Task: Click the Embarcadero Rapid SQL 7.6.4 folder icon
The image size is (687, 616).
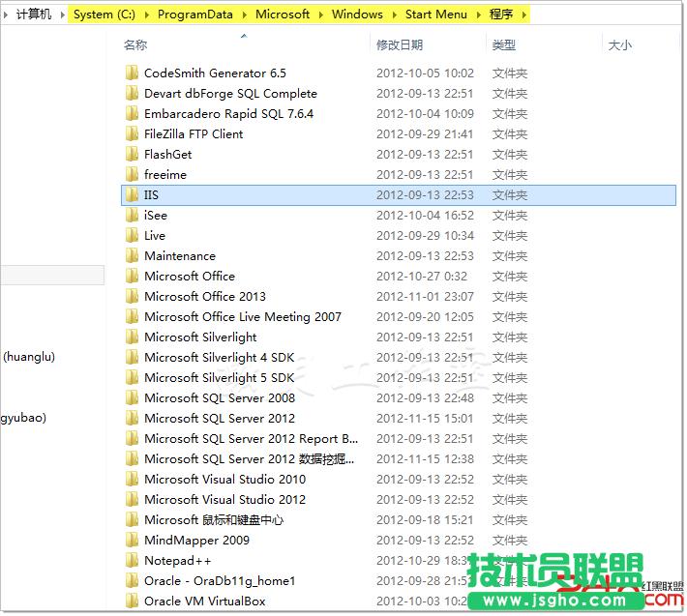Action: pos(132,113)
